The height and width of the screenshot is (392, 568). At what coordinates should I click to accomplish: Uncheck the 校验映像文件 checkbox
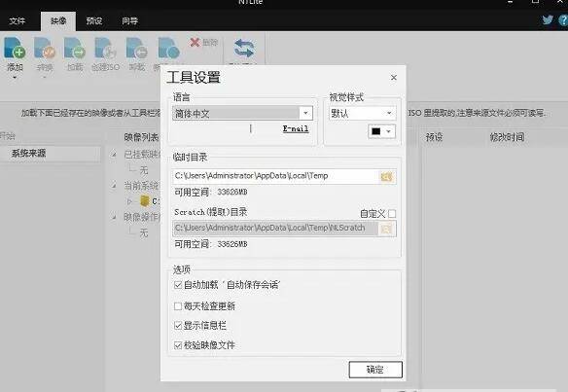[x=177, y=345]
